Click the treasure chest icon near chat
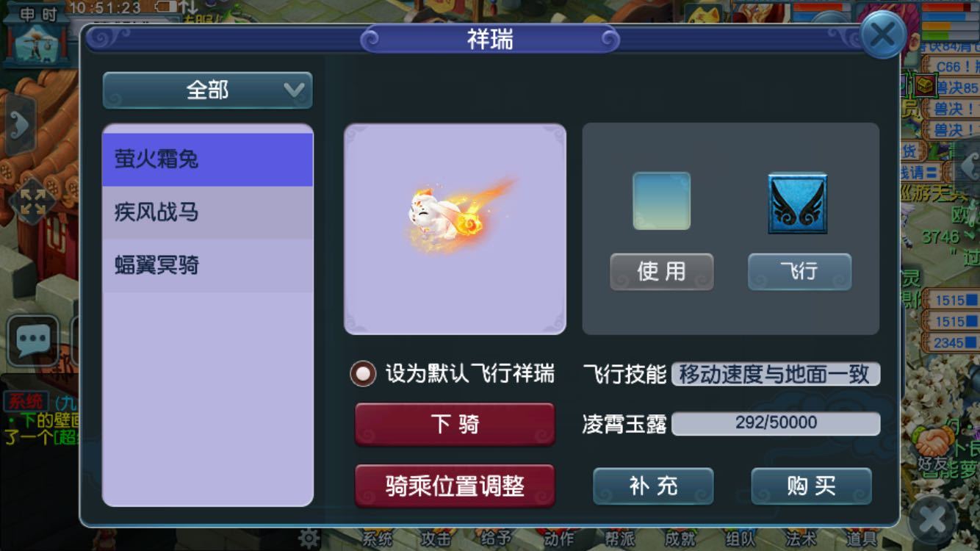Screen dimensions: 980x551 tap(925, 86)
